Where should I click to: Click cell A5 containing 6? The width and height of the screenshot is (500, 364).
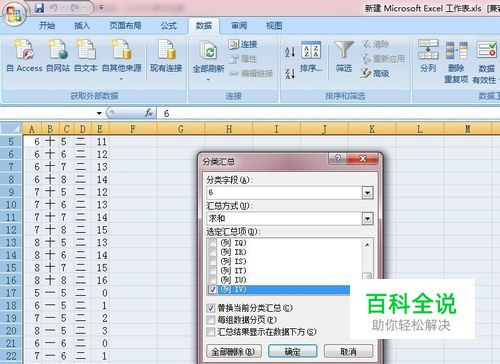click(x=32, y=142)
